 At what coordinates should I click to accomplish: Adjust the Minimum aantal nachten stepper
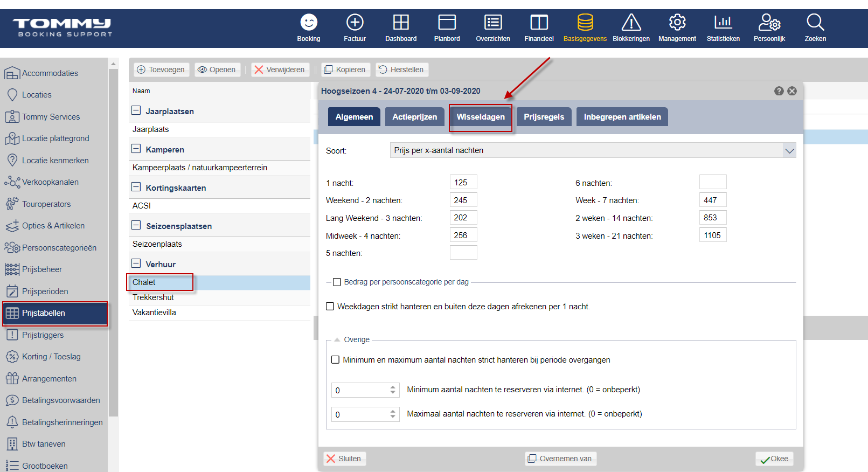pos(393,390)
